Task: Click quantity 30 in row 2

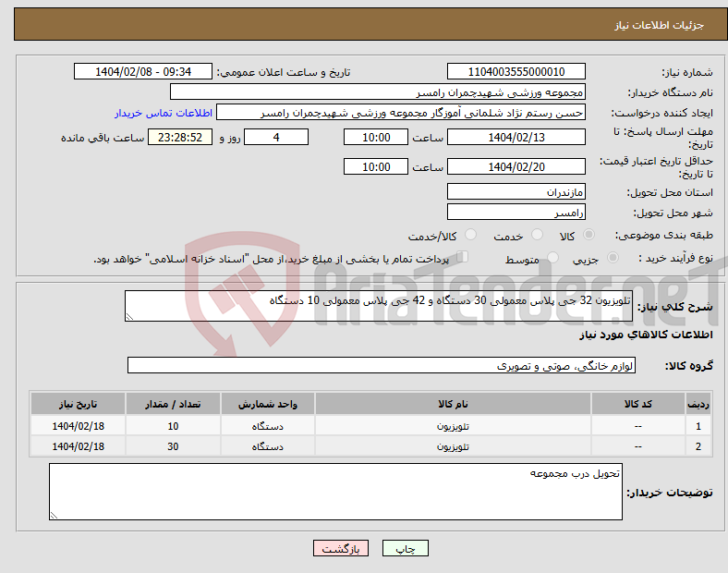Action: click(x=173, y=446)
